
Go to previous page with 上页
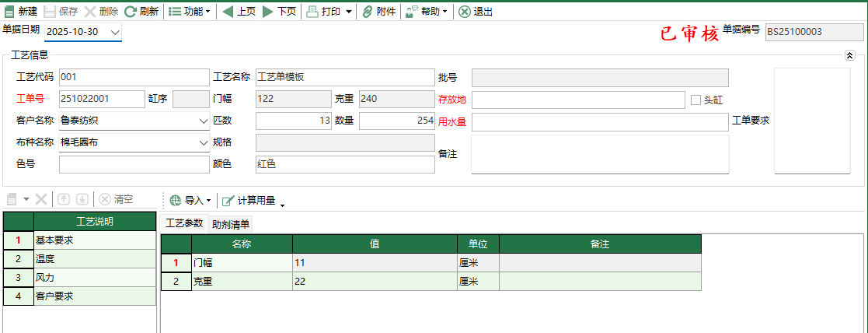click(239, 11)
